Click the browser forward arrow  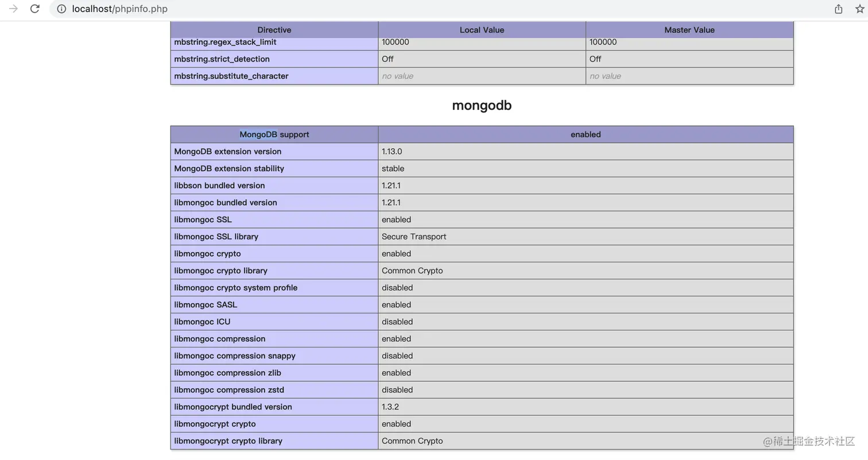tap(13, 9)
